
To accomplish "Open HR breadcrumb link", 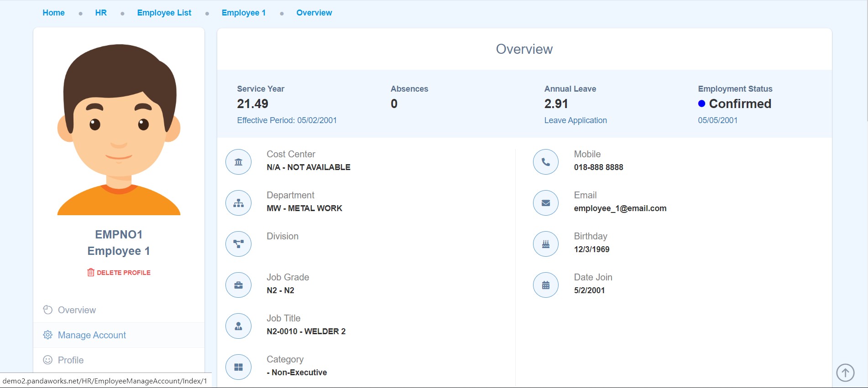I will coord(101,13).
